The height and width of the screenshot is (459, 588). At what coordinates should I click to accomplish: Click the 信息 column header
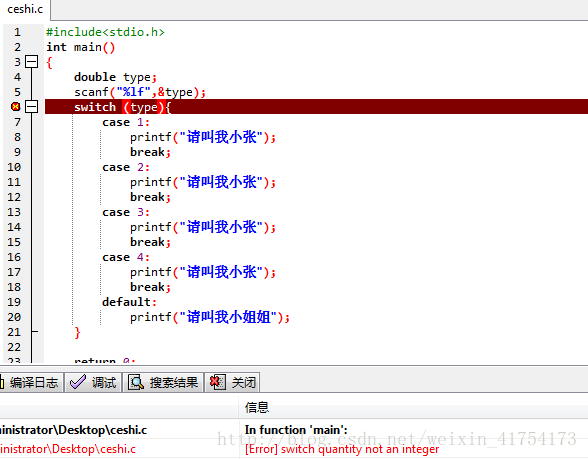click(x=257, y=407)
